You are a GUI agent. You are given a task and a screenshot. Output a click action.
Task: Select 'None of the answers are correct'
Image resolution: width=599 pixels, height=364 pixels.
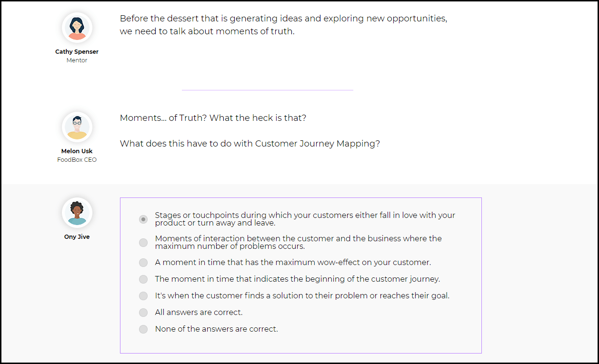(143, 329)
